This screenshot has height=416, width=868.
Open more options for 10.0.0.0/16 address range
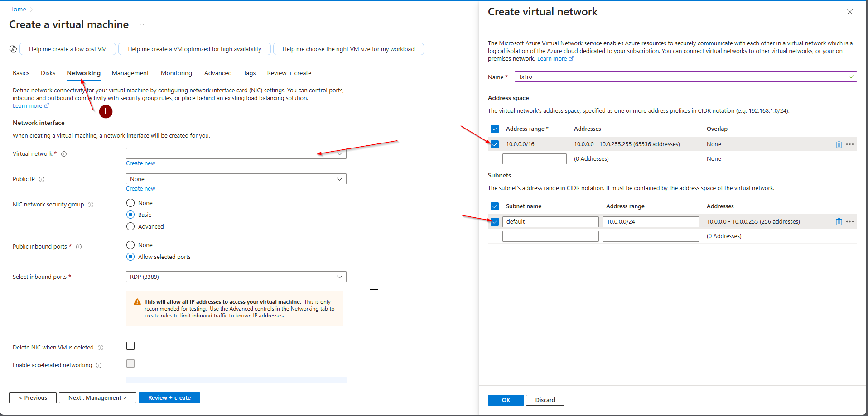pos(850,144)
